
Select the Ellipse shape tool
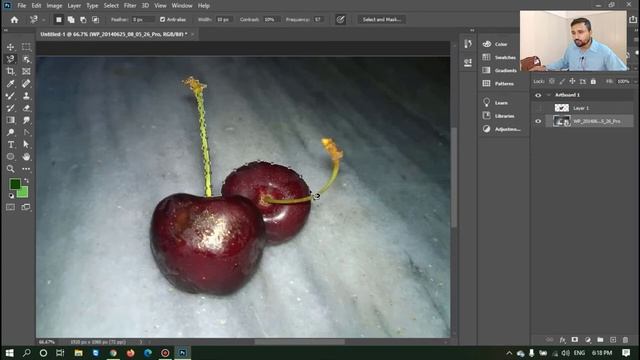11,157
